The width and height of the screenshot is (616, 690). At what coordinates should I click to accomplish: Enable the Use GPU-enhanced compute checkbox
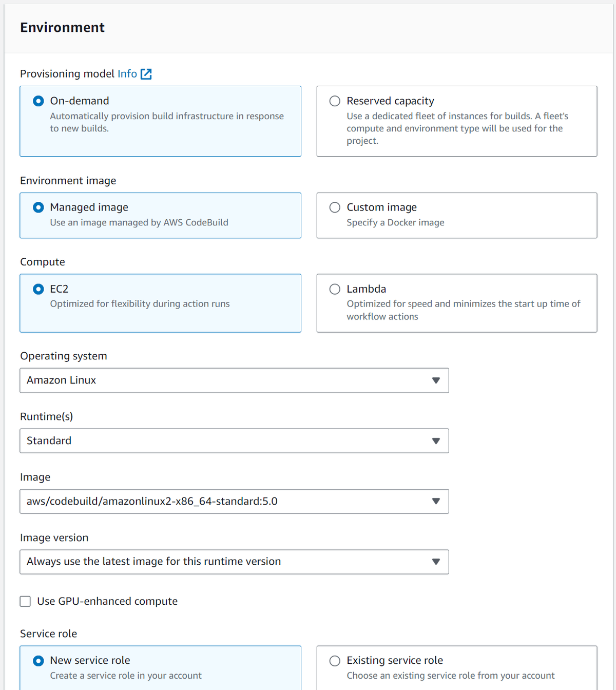[x=25, y=601]
